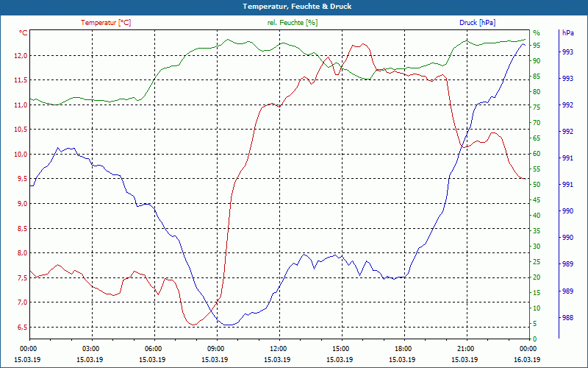
Task: Click the hPa unit label on pressure axis
Action: click(567, 32)
